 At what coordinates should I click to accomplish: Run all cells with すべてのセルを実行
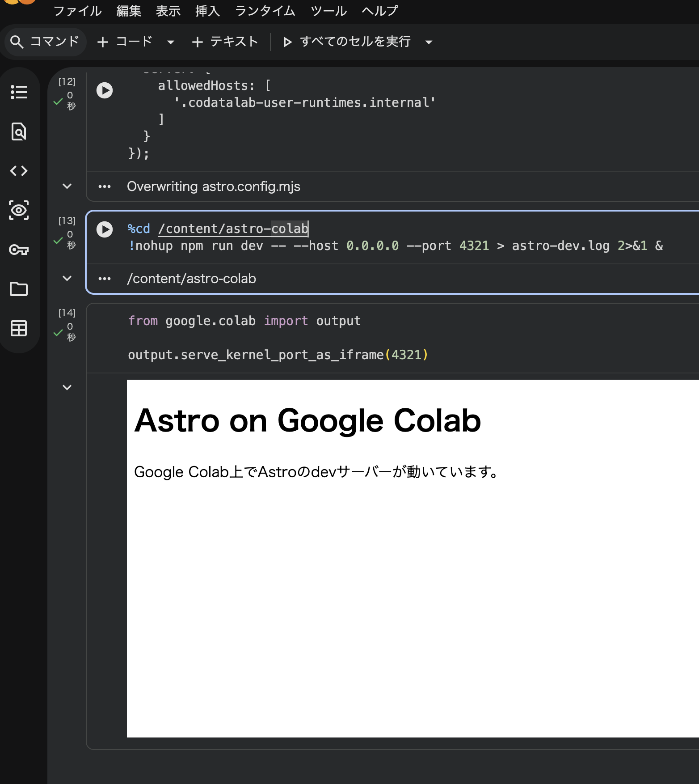[347, 42]
